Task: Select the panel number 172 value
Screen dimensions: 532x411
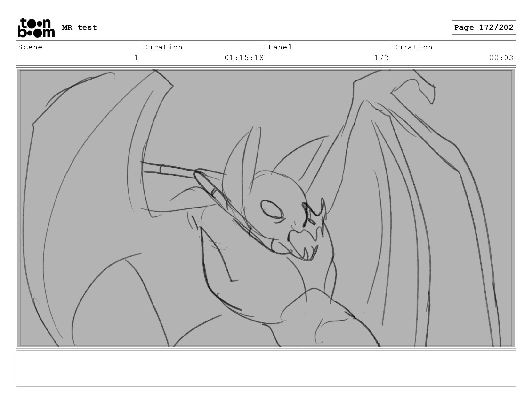Action: [x=381, y=58]
